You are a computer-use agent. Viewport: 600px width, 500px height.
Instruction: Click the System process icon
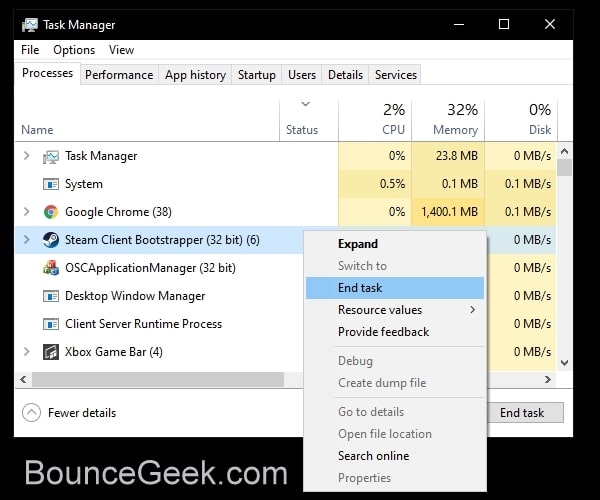point(51,184)
